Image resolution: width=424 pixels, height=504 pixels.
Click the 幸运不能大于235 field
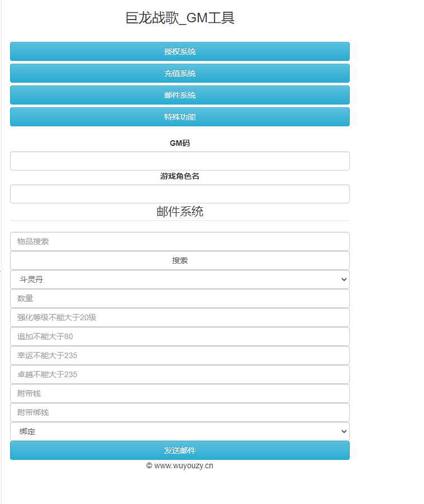coord(180,355)
